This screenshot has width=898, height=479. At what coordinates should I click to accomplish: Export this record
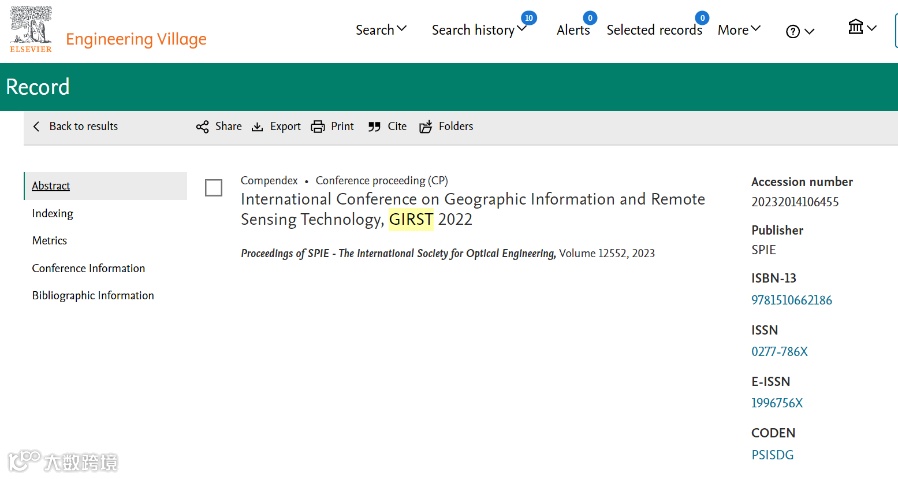[285, 127]
